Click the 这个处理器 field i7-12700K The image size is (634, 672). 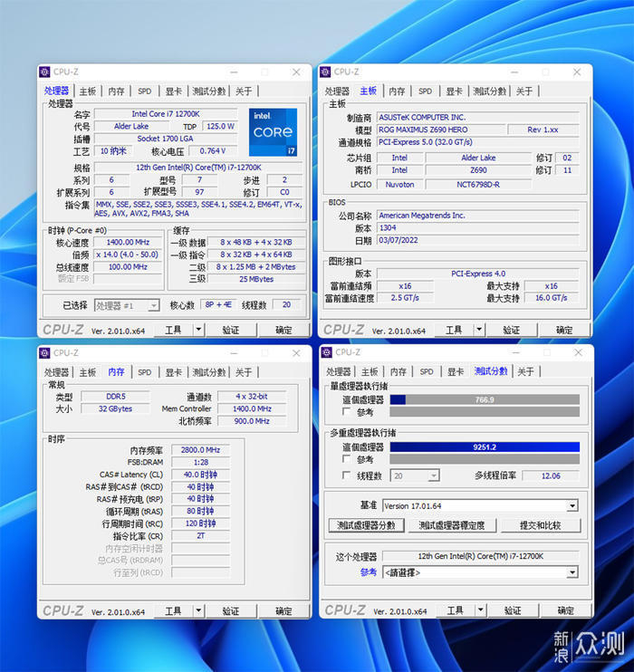coord(481,556)
